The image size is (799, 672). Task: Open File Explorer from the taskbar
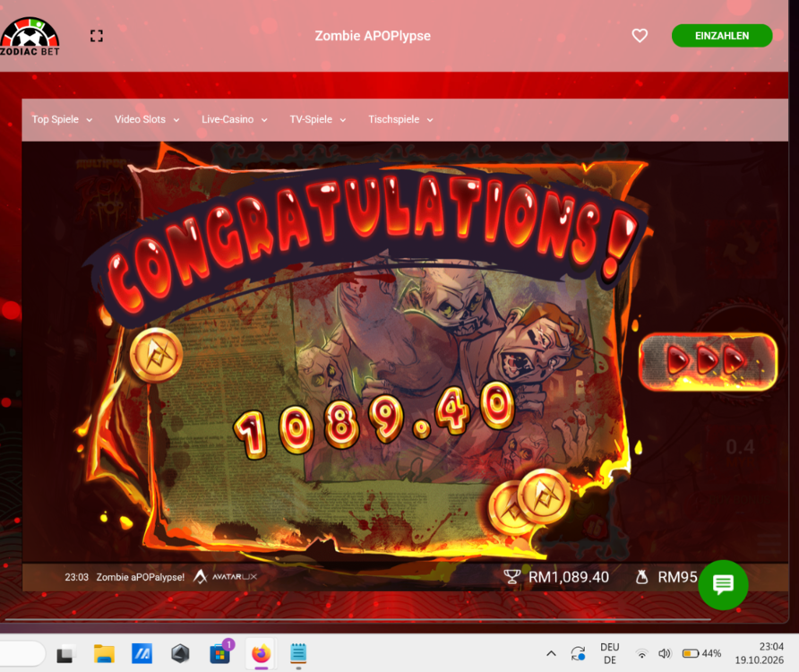104,654
